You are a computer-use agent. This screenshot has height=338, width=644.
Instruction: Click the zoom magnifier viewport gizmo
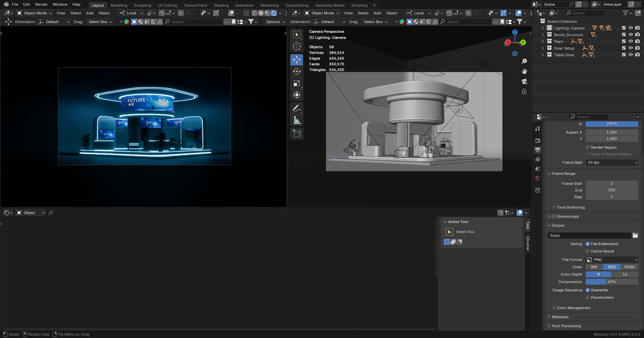tap(524, 61)
